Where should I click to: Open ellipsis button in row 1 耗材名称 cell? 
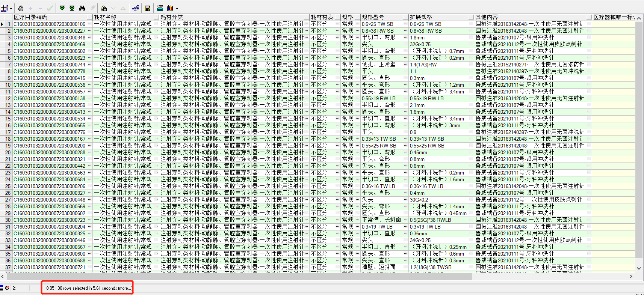click(x=156, y=24)
